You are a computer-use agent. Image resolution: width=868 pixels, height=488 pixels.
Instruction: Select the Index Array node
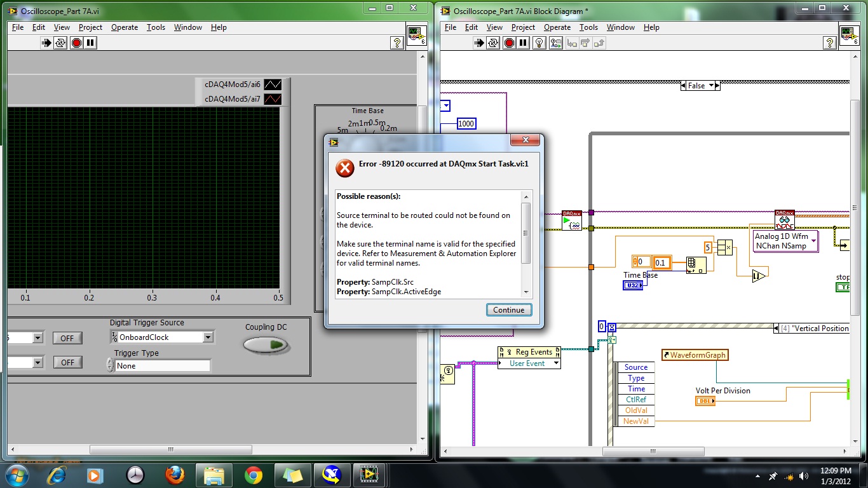[x=696, y=265]
